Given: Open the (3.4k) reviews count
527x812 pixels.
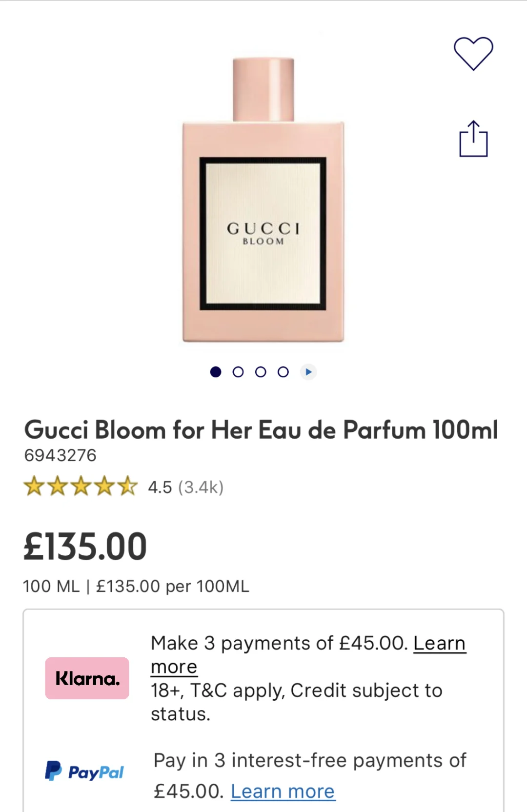Looking at the screenshot, I should (201, 487).
